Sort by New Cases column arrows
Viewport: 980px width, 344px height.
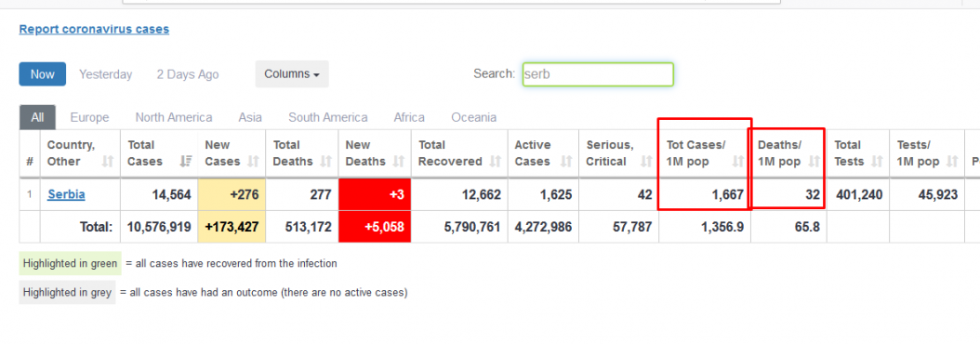pyautogui.click(x=253, y=162)
